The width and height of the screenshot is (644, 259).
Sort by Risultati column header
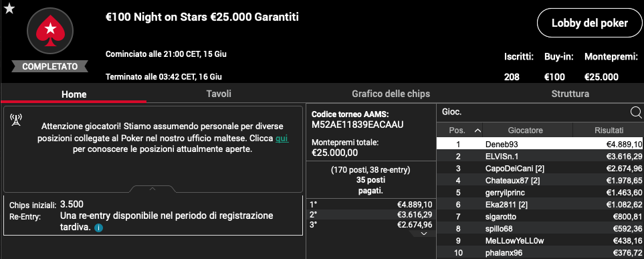609,131
